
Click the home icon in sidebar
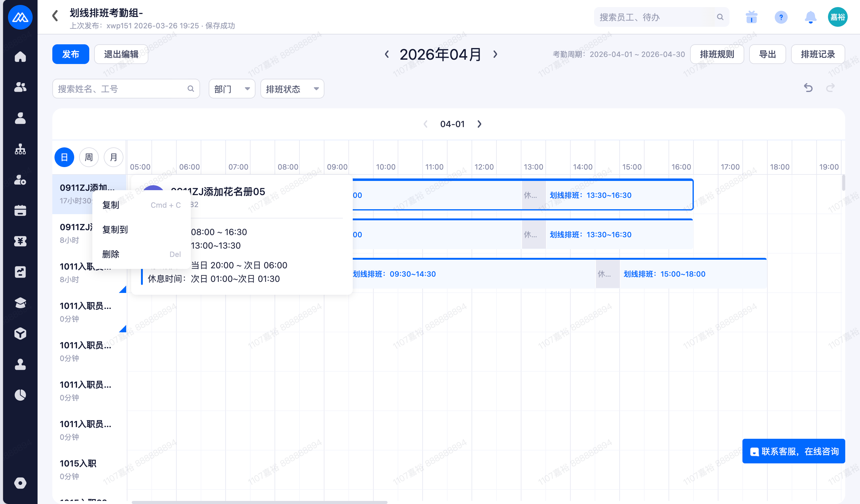20,57
